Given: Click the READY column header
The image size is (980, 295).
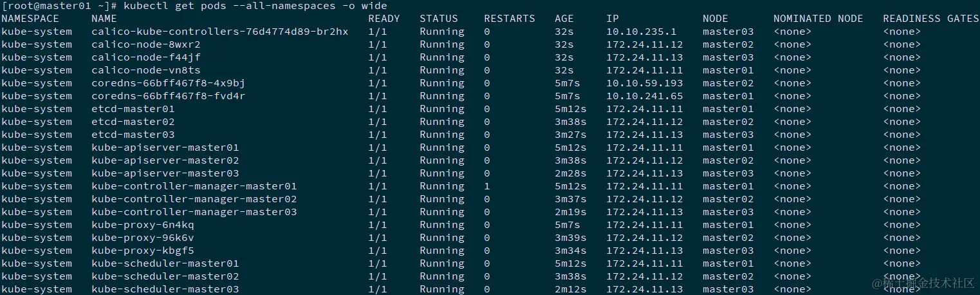Looking at the screenshot, I should [x=384, y=19].
